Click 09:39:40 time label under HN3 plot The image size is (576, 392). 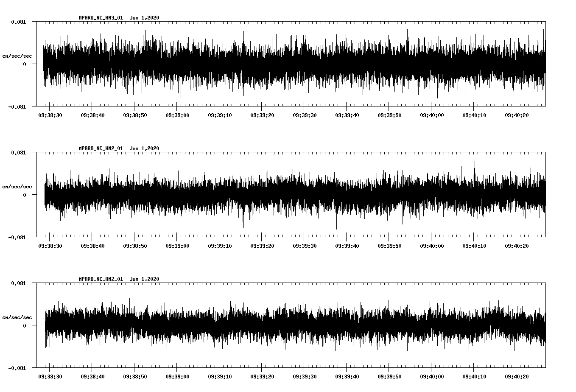[x=347, y=115]
